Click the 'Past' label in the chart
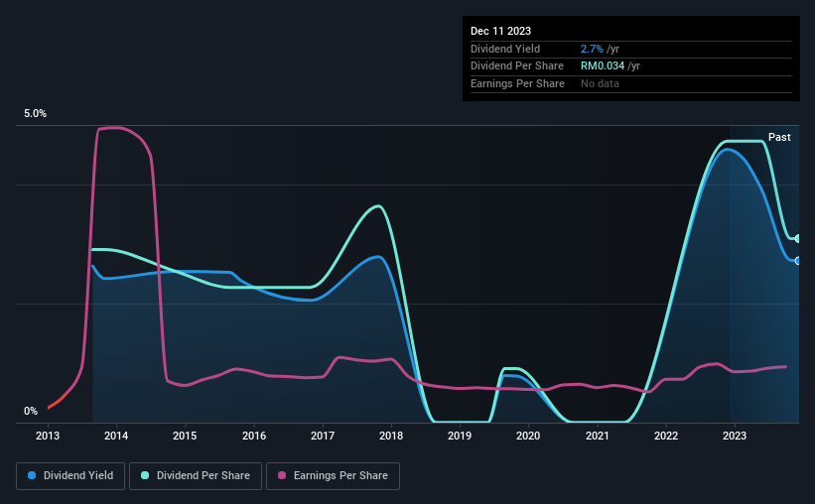This screenshot has height=504, width=815. (x=779, y=137)
